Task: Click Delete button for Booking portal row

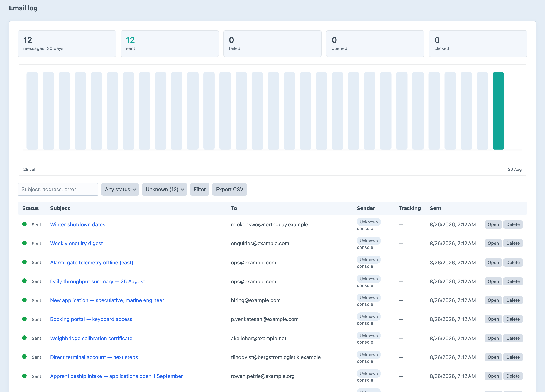Action: click(x=513, y=319)
